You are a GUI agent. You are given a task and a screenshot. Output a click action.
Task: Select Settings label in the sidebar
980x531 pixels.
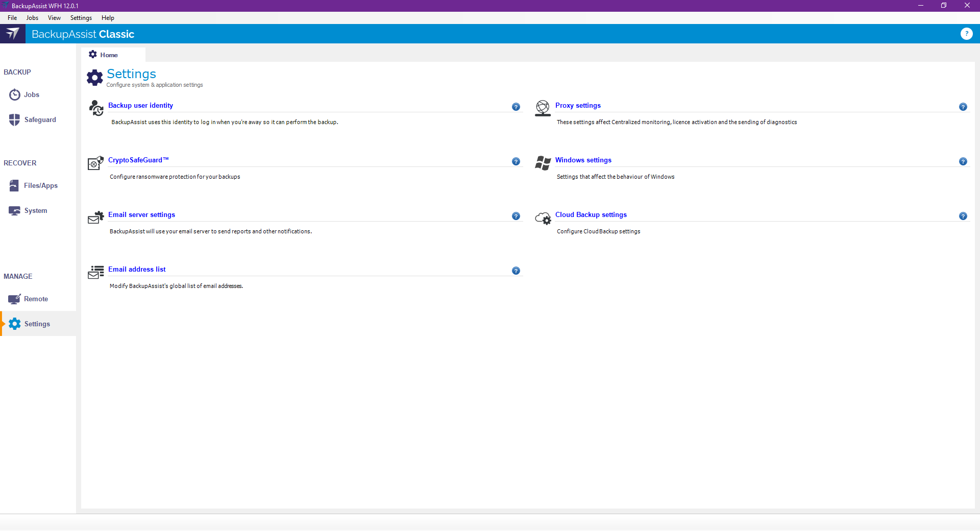click(37, 324)
